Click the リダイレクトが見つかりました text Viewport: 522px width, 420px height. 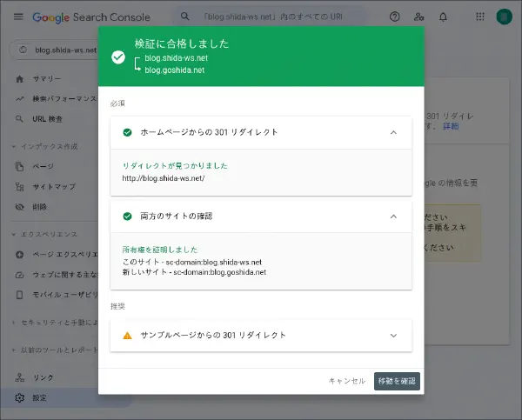click(175, 166)
